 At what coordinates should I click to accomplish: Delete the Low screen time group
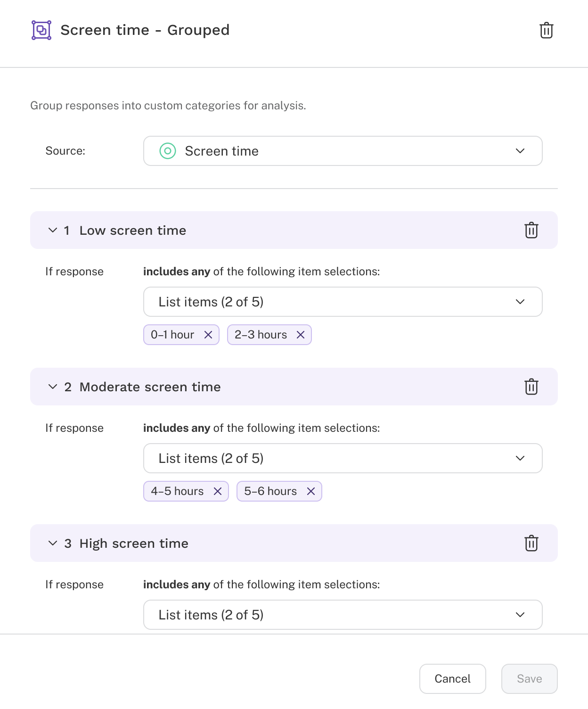[x=531, y=230]
